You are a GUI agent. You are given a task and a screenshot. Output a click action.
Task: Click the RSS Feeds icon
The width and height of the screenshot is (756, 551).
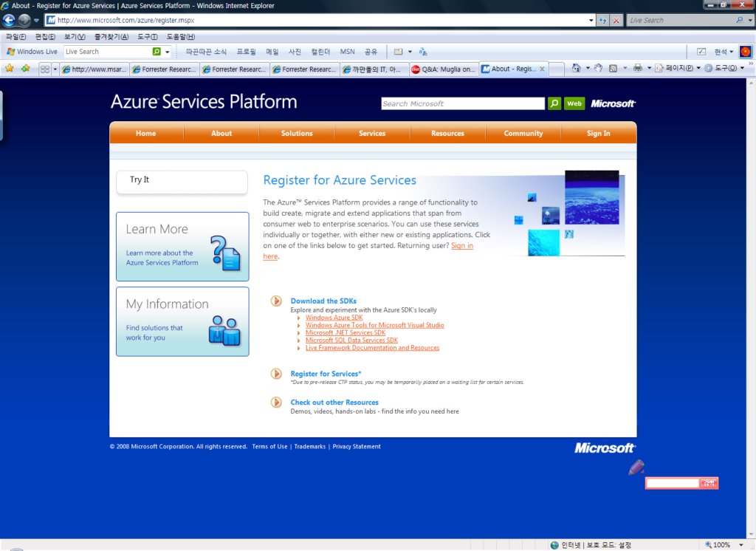tap(613, 69)
